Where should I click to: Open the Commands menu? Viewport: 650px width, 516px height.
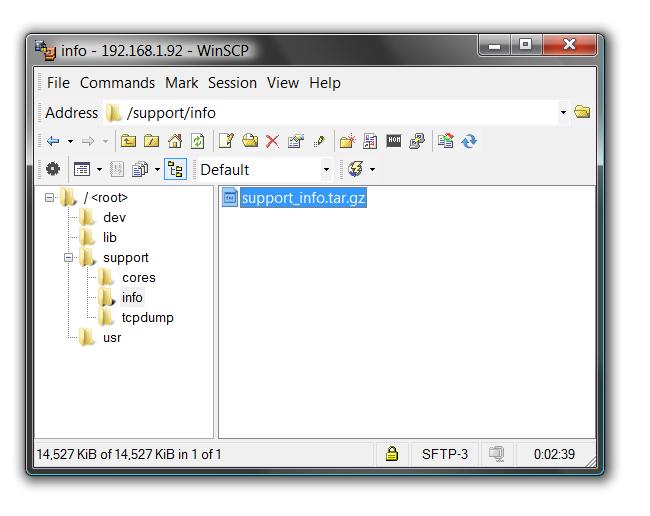(117, 83)
